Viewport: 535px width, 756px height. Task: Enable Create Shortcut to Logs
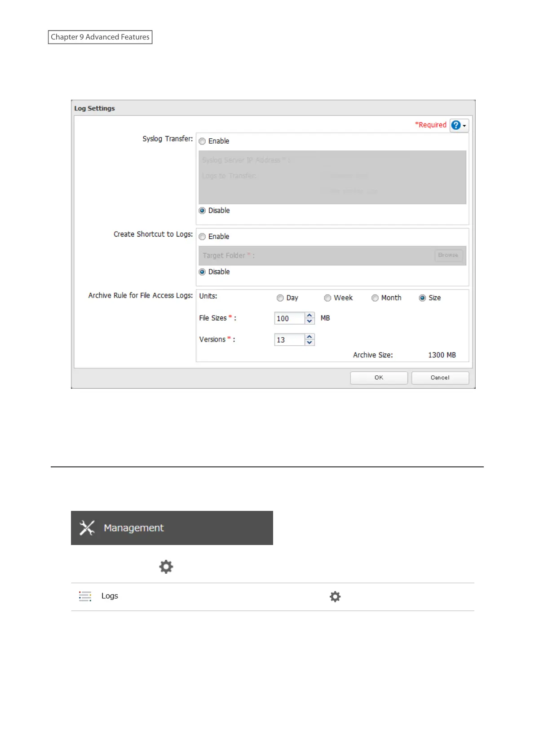click(203, 237)
